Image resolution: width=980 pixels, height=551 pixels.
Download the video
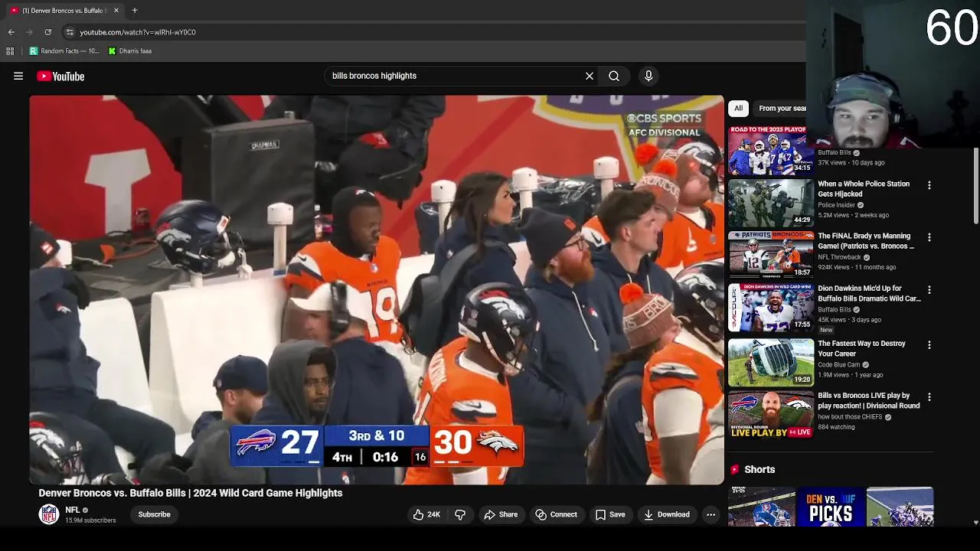666,514
